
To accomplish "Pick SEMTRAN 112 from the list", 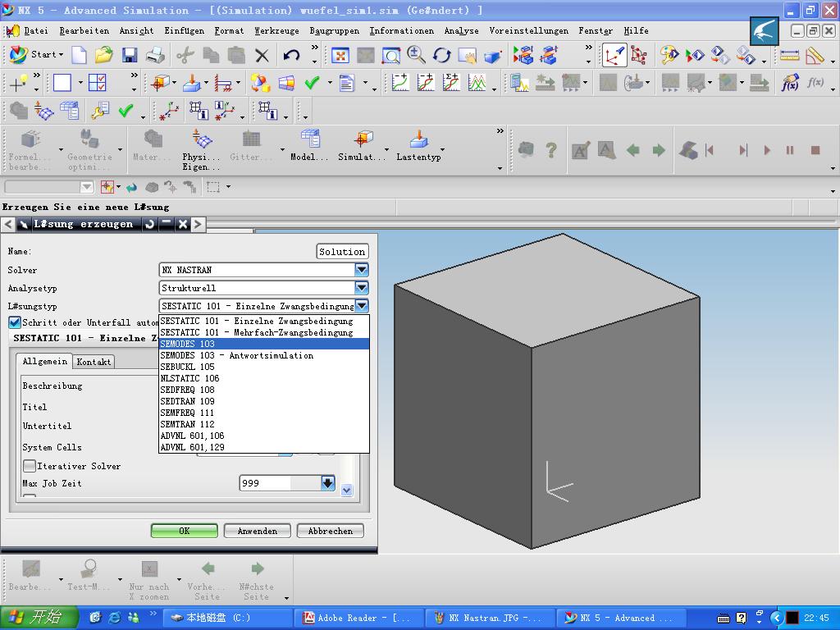I will 264,424.
